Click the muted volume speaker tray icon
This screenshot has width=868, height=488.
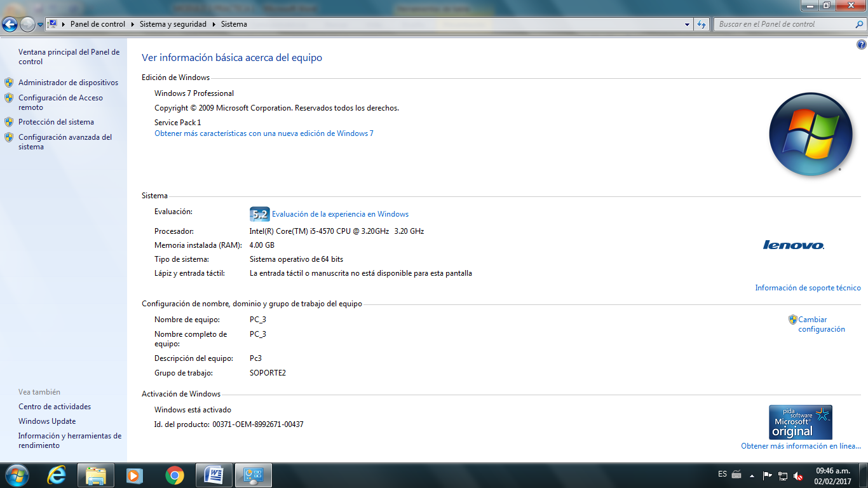798,475
